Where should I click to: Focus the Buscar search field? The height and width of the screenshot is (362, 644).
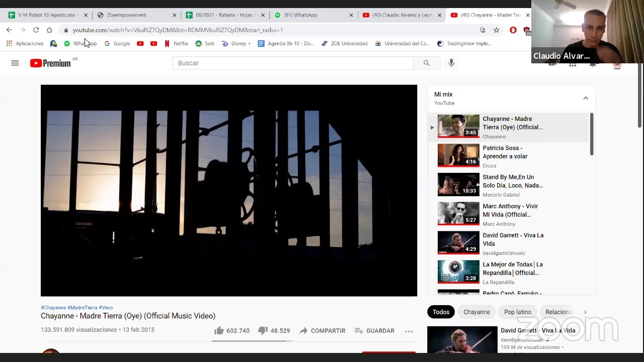coord(293,63)
